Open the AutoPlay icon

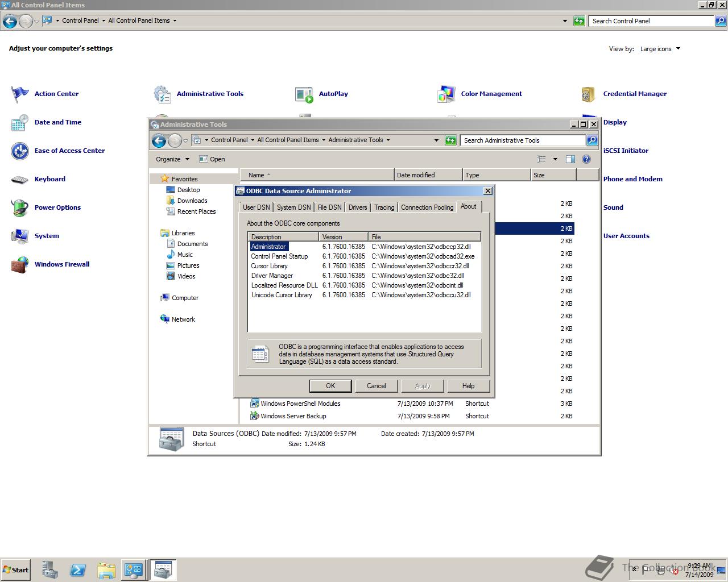(304, 94)
